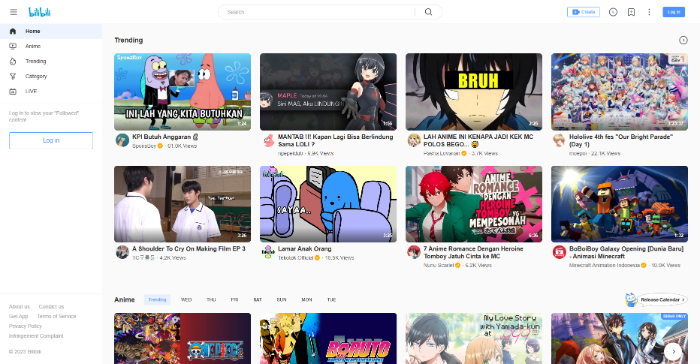Open the three-dot more options menu

pyautogui.click(x=649, y=12)
